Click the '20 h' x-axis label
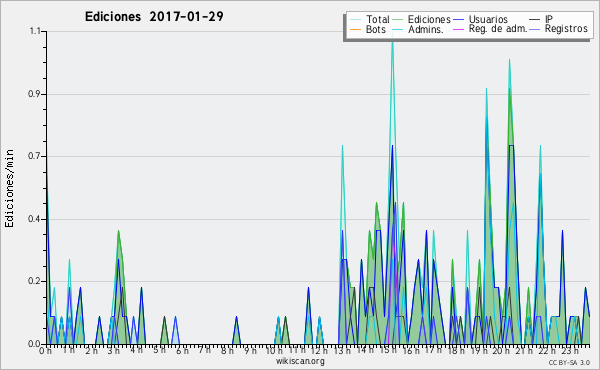Viewport: 600px width, 370px height. [502, 351]
